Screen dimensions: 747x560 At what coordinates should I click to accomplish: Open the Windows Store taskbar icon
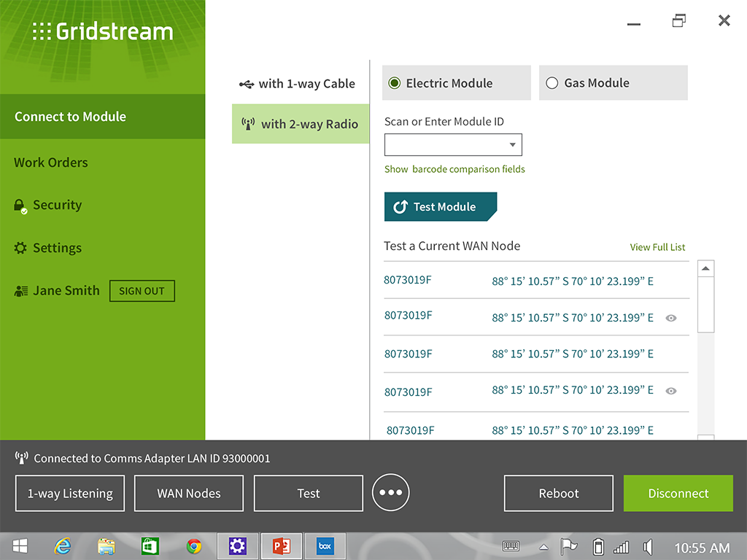150,546
